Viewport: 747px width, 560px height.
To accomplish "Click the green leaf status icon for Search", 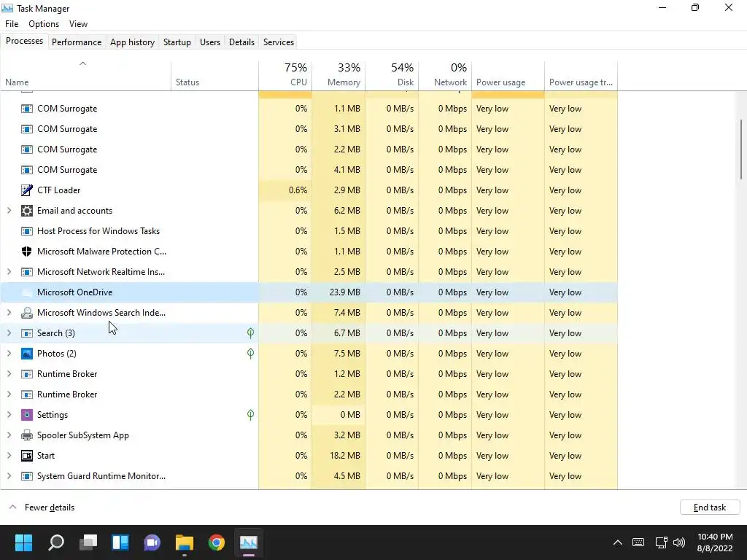I will (250, 332).
